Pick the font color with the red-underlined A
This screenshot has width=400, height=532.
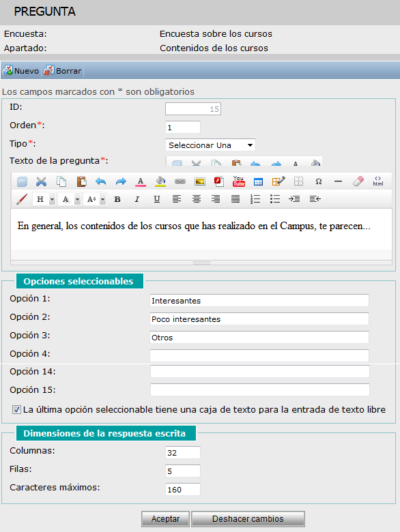pos(141,181)
